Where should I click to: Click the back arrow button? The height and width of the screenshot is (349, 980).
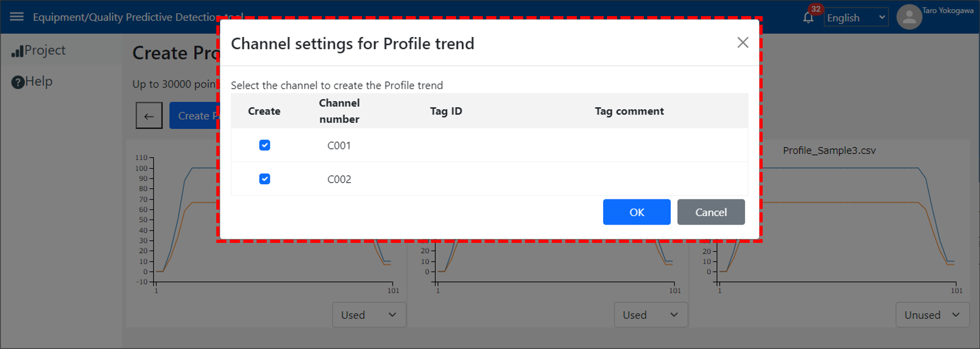[149, 115]
